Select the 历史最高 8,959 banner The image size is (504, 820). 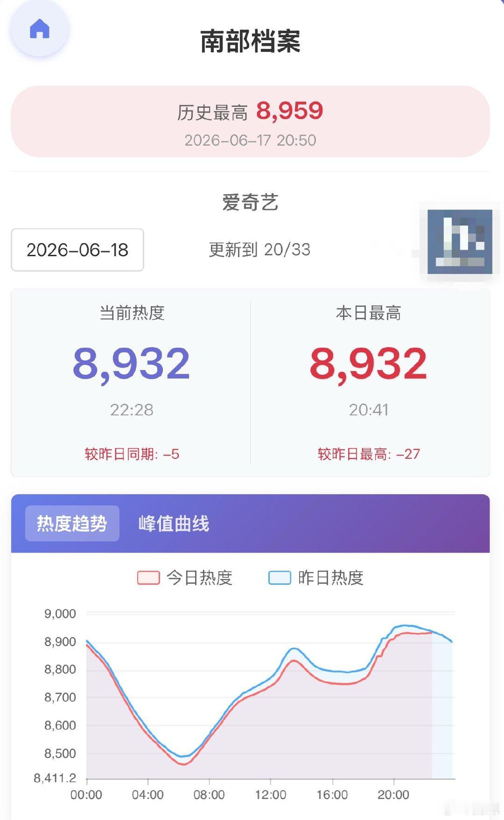250,121
